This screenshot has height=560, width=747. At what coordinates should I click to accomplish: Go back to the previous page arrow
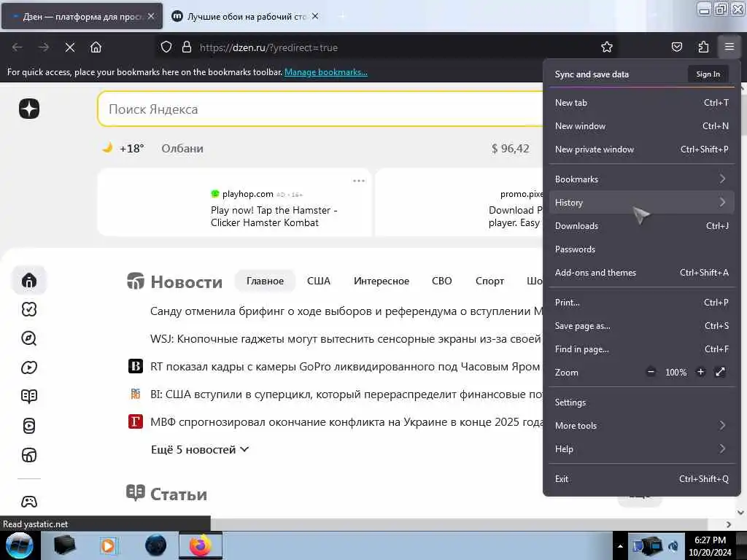18,47
